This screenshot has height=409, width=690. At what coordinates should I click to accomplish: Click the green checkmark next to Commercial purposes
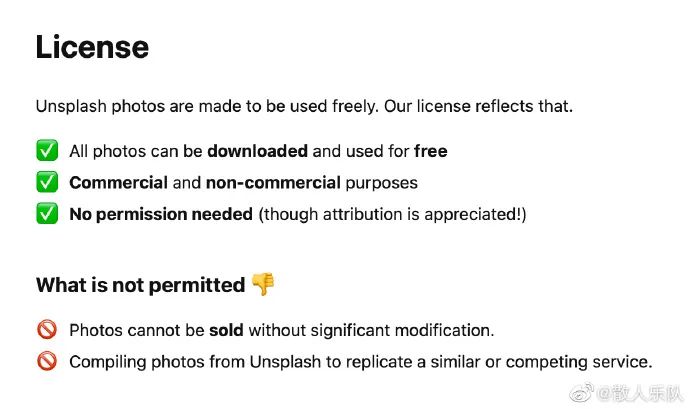point(47,182)
